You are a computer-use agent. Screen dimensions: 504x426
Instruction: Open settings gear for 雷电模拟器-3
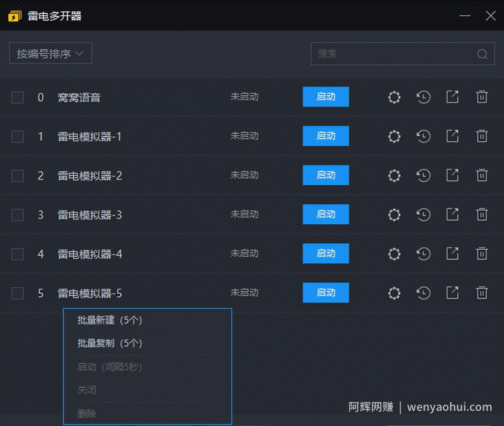(394, 215)
